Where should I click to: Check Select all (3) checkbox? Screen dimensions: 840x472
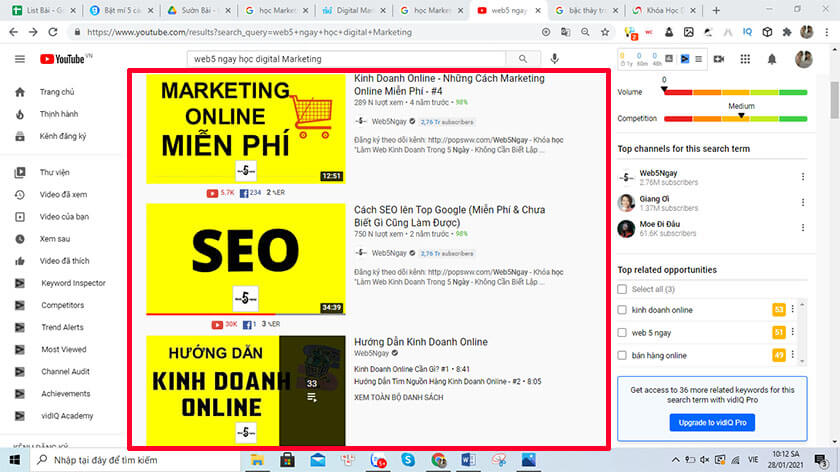622,289
